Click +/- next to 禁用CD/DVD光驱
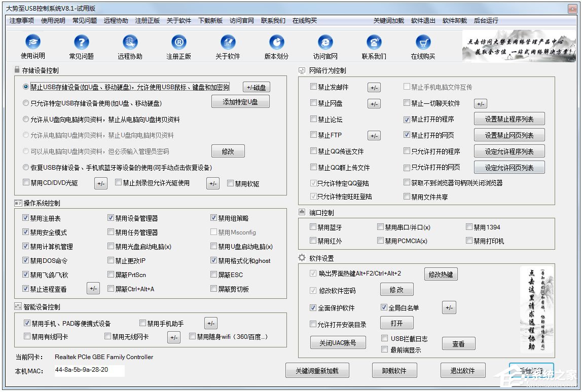Image resolution: width=582 pixels, height=392 pixels. [x=100, y=183]
